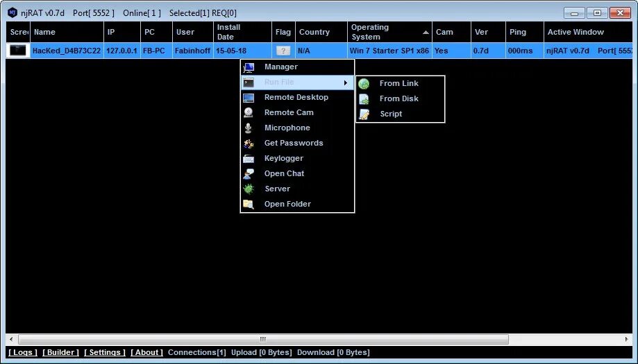Click the Operating System sort arrow
This screenshot has height=364, width=638.
[x=425, y=33]
